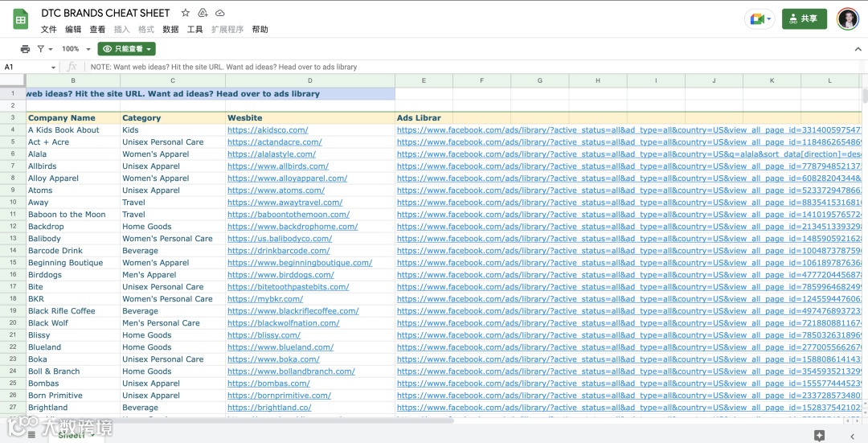The width and height of the screenshot is (868, 443).
Task: Select the row 1 note cell
Action: [x=211, y=93]
